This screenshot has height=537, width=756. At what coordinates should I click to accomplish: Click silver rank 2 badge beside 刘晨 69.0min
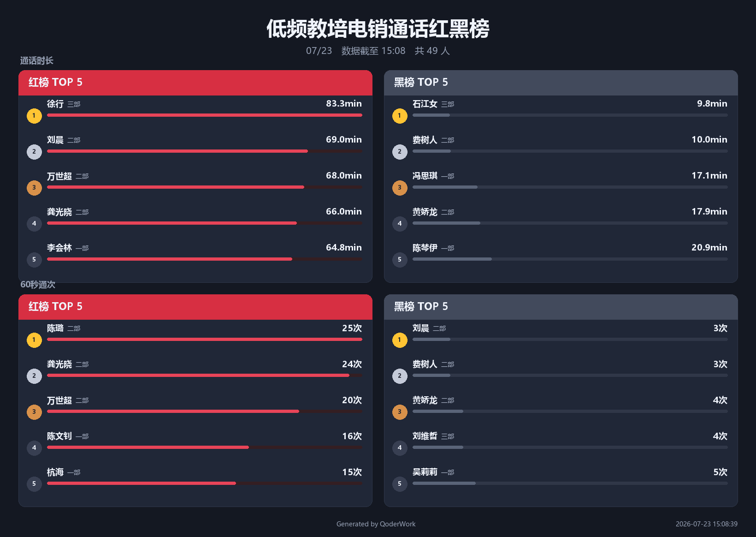(x=34, y=152)
